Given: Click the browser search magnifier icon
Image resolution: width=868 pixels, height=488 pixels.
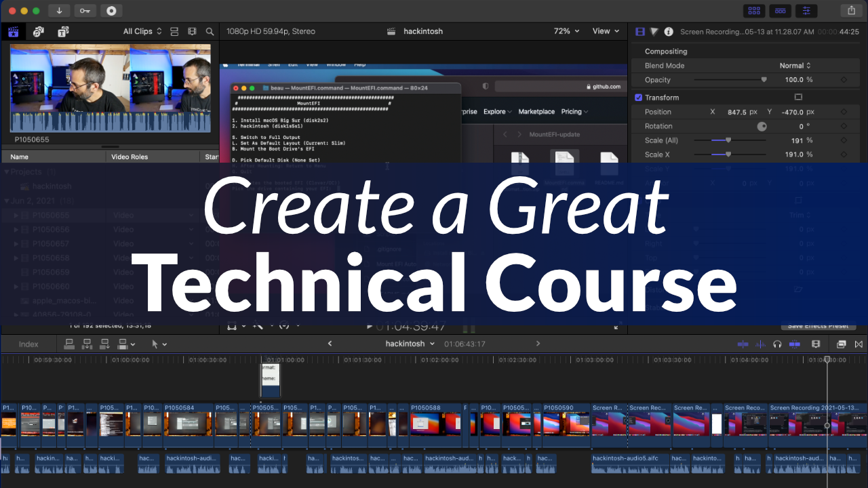Looking at the screenshot, I should click(x=210, y=31).
